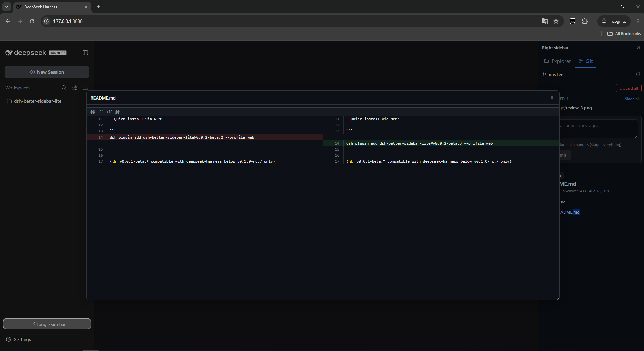Focus the commit message text box
644x351 pixels.
pyautogui.click(x=599, y=129)
